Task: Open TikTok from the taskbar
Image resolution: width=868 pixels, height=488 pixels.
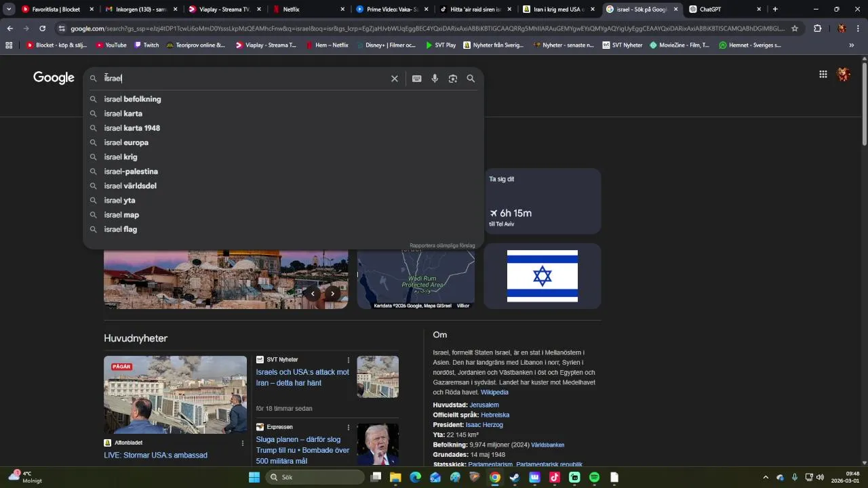Action: click(555, 477)
